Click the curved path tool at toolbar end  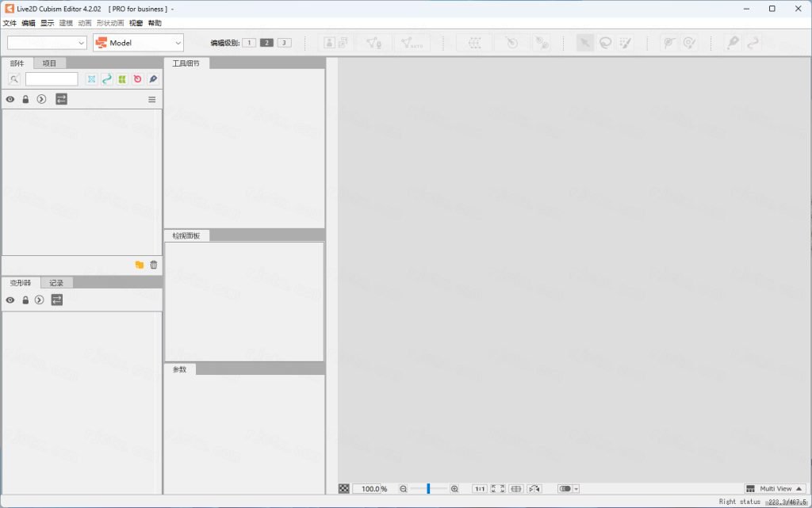point(753,43)
